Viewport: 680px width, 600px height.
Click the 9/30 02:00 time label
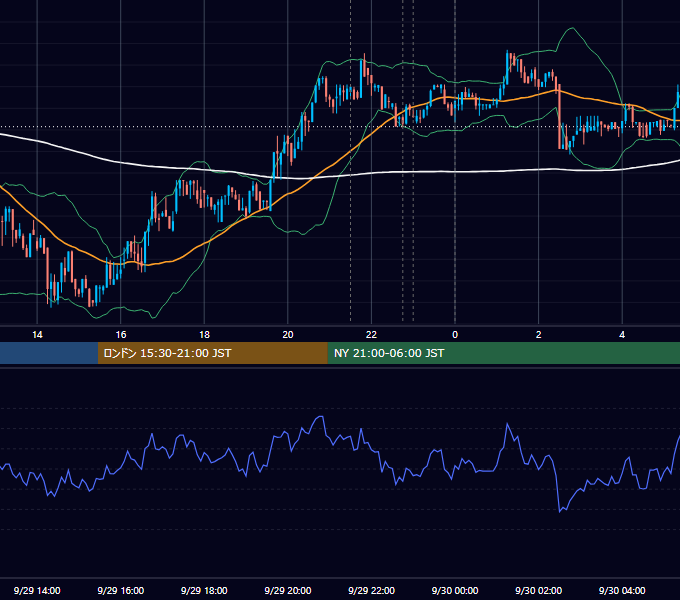click(x=538, y=590)
